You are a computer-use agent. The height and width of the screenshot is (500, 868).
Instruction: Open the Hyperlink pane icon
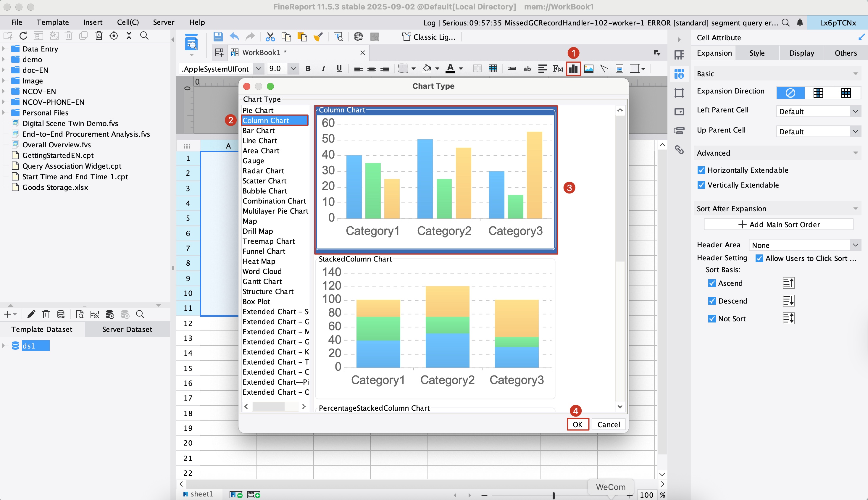point(679,149)
